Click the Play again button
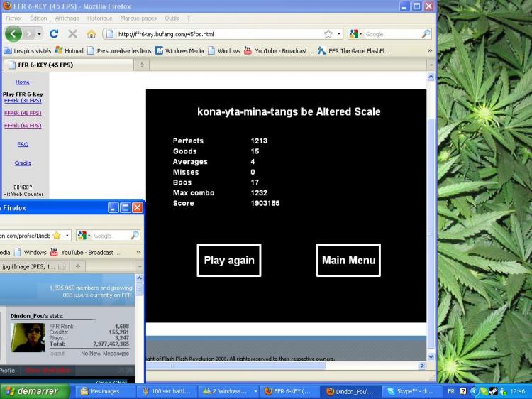The height and width of the screenshot is (399, 532). (x=229, y=260)
